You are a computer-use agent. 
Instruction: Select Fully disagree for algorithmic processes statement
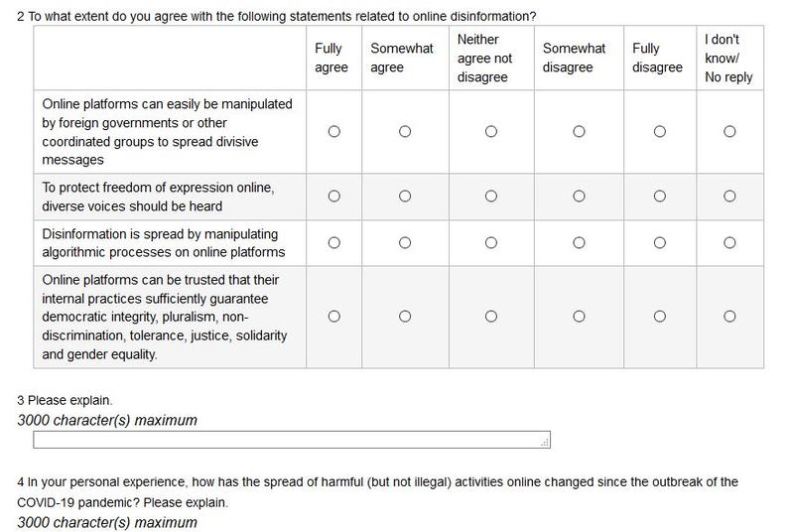coord(659,243)
